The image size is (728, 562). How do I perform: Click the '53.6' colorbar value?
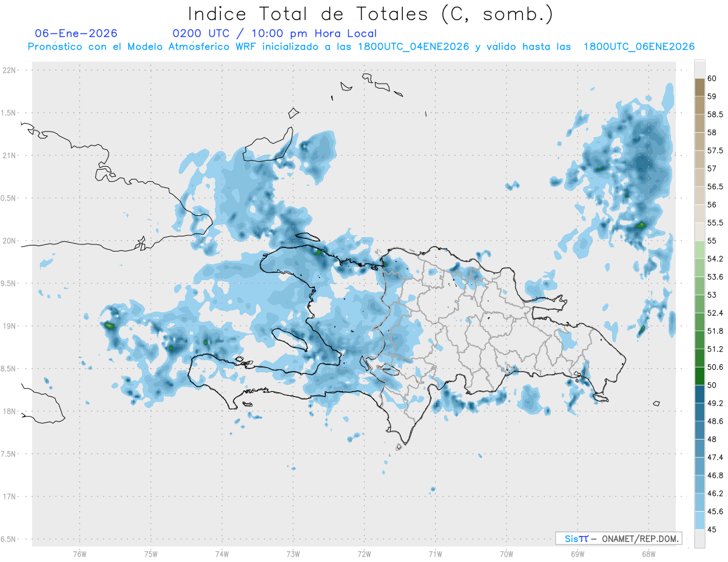(x=715, y=277)
